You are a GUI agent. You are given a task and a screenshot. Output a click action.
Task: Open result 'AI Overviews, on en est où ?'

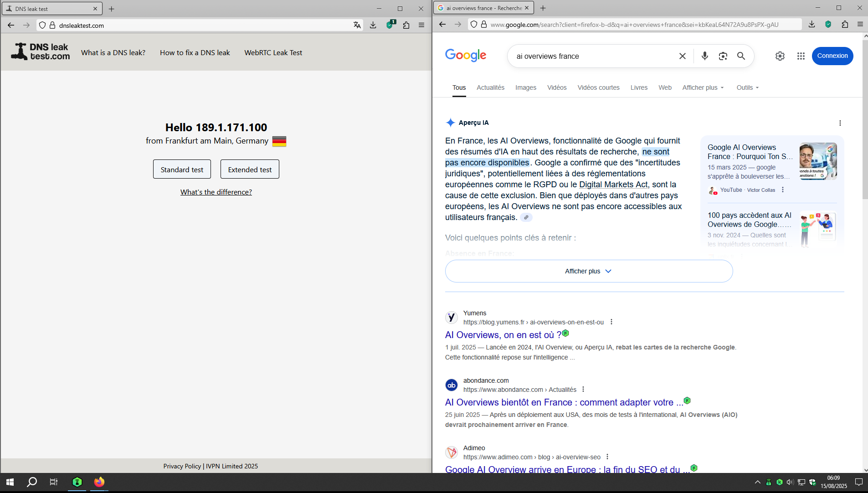click(x=503, y=335)
